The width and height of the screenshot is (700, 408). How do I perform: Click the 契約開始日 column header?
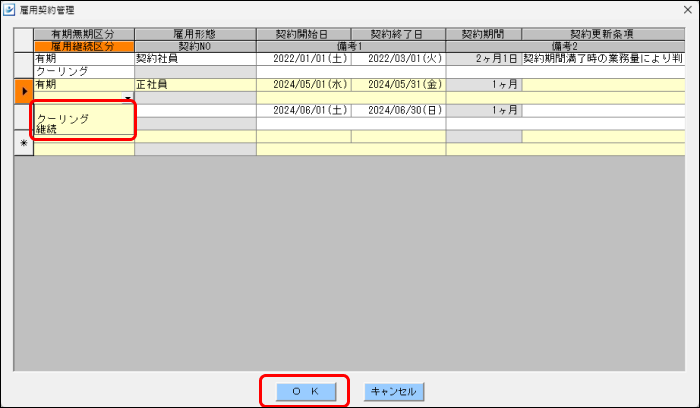pos(304,34)
